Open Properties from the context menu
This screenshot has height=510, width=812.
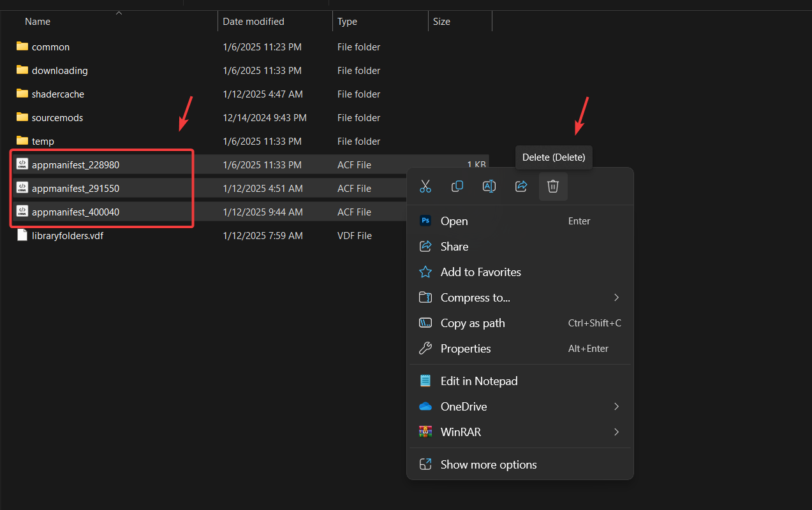pyautogui.click(x=466, y=349)
